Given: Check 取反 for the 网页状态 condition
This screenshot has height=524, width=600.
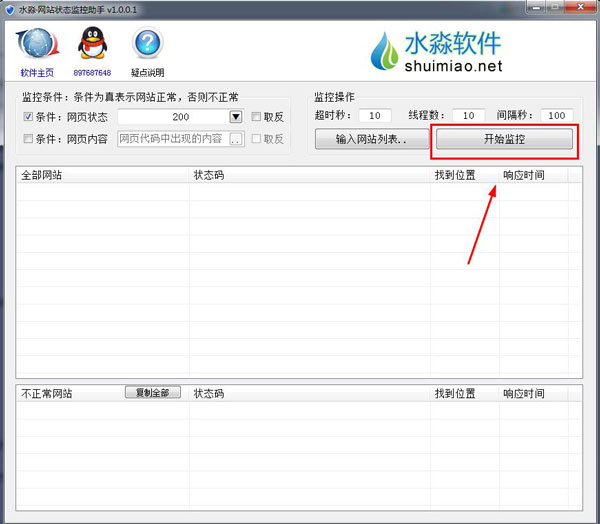Looking at the screenshot, I should click(x=257, y=117).
